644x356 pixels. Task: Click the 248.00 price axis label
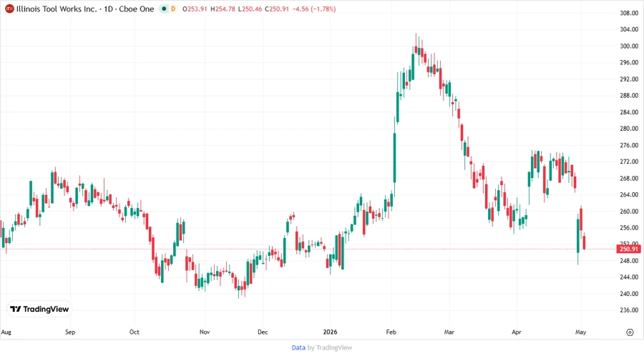click(629, 260)
